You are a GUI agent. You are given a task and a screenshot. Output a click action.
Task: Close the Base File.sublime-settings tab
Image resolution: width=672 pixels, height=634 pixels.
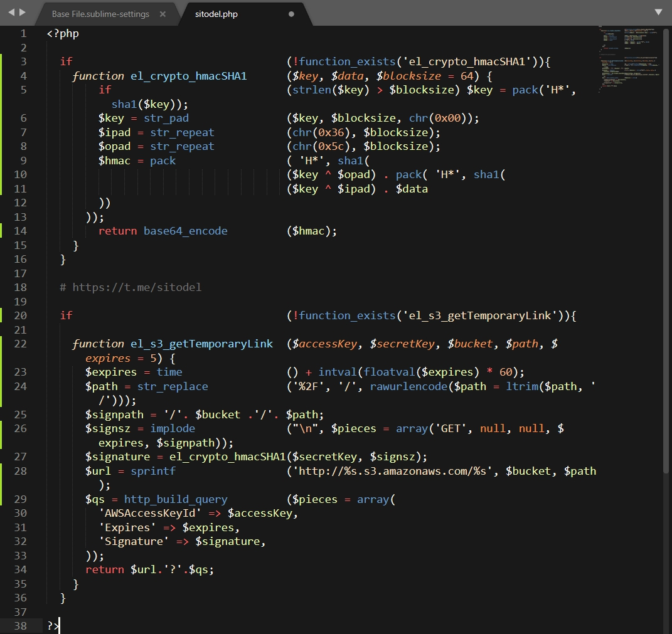click(163, 14)
